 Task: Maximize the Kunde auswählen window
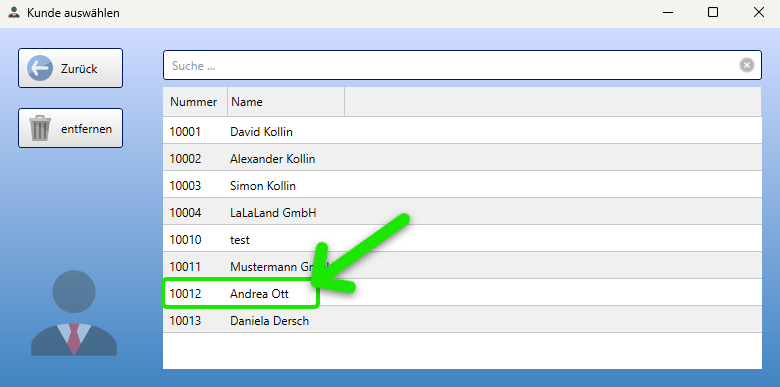pos(713,12)
